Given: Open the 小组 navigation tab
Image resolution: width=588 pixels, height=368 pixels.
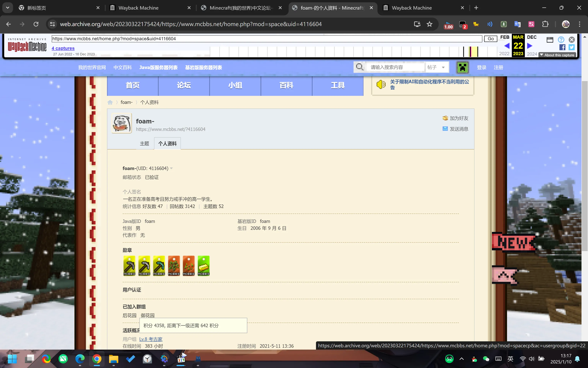Looking at the screenshot, I should (235, 85).
